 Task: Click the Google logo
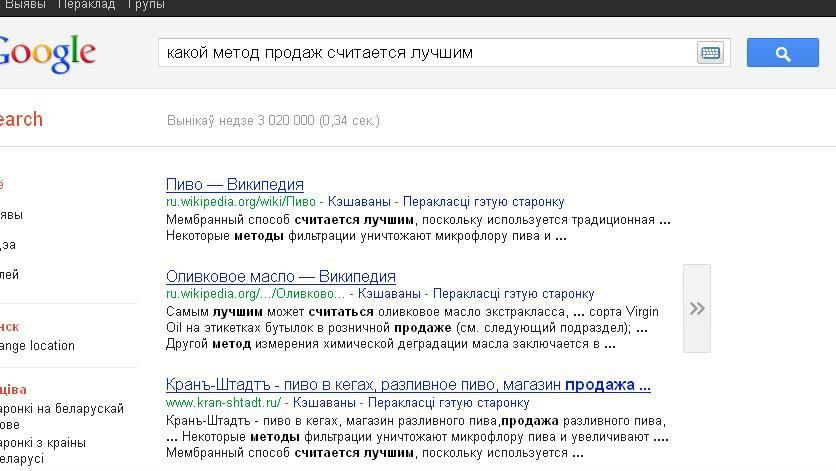point(46,53)
